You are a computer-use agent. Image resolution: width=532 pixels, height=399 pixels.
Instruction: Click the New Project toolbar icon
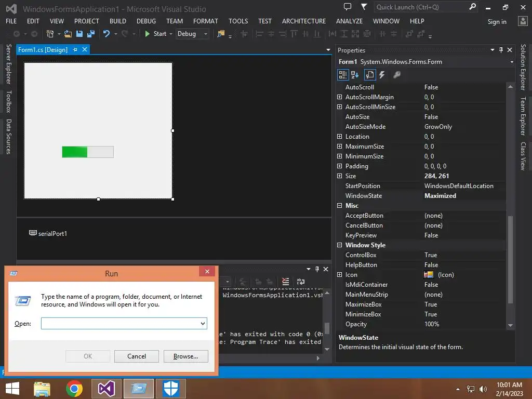pyautogui.click(x=50, y=34)
